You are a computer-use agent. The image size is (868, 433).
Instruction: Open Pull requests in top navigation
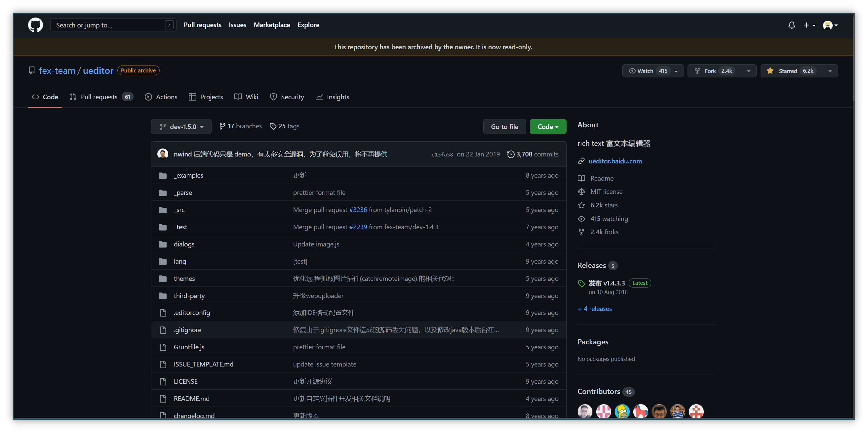203,25
